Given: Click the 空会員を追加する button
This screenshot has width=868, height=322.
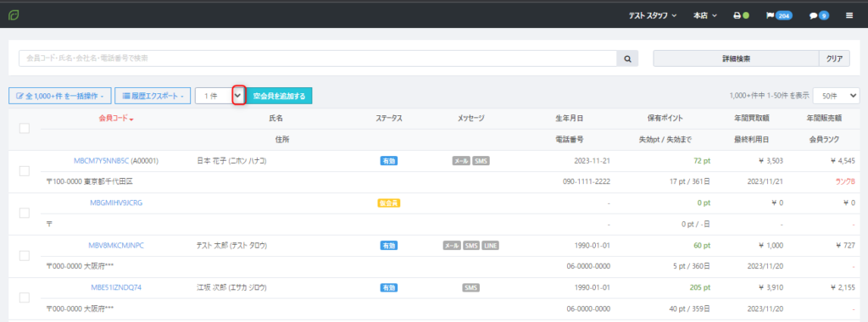Looking at the screenshot, I should tap(280, 96).
